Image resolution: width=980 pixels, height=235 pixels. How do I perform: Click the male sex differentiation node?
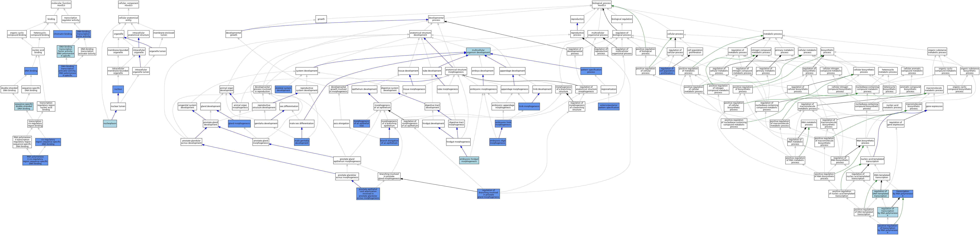302,124
